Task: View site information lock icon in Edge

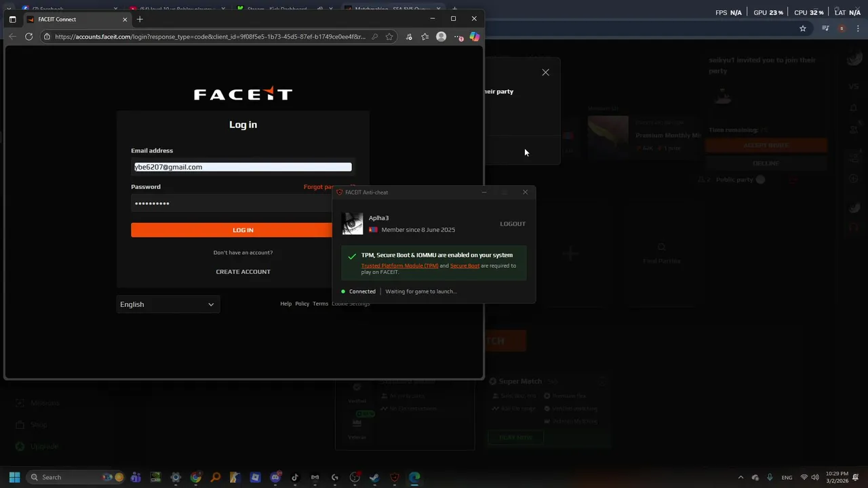Action: (x=47, y=37)
